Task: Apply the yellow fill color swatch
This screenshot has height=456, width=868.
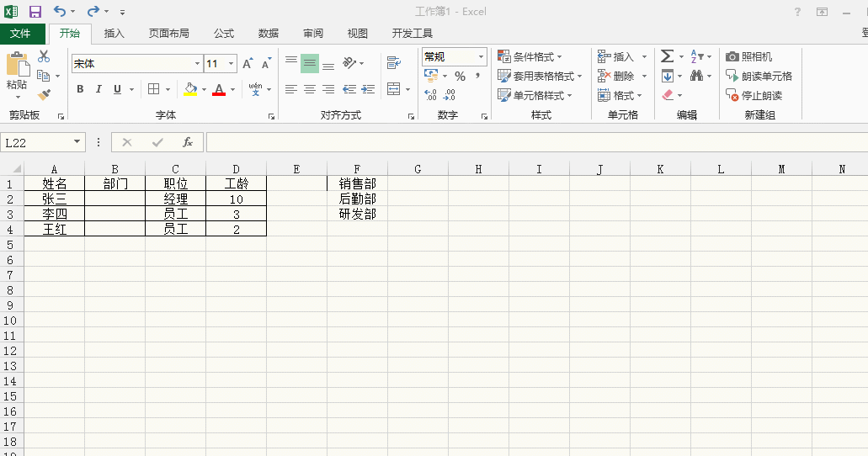Action: [x=189, y=89]
